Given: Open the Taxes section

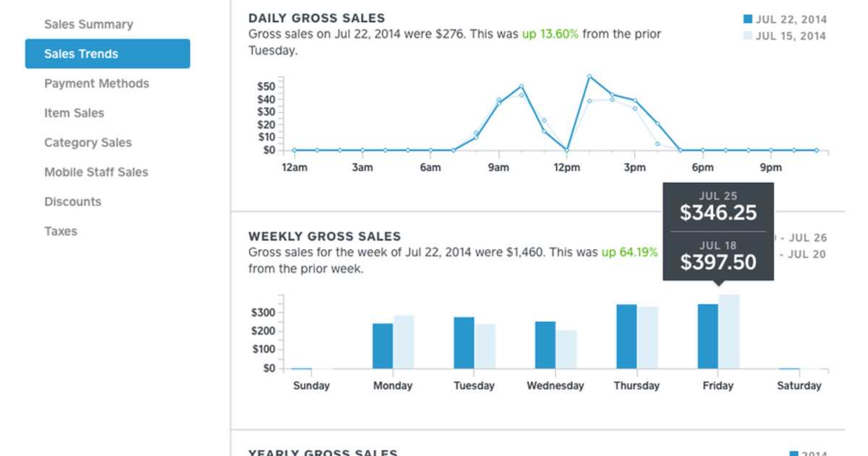Looking at the screenshot, I should [60, 231].
